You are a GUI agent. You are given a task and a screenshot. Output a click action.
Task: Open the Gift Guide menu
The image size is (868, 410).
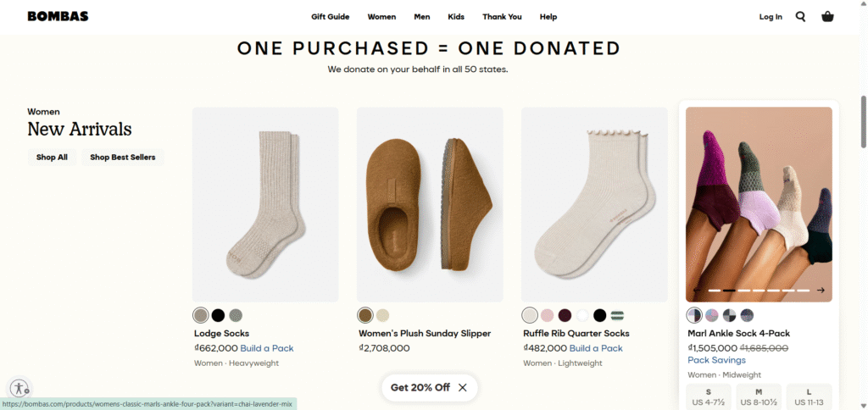coord(330,16)
